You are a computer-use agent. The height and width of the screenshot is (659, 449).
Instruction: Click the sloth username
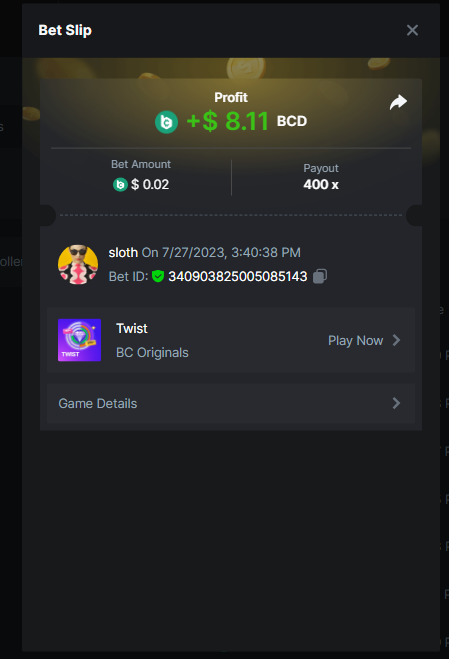coord(123,252)
